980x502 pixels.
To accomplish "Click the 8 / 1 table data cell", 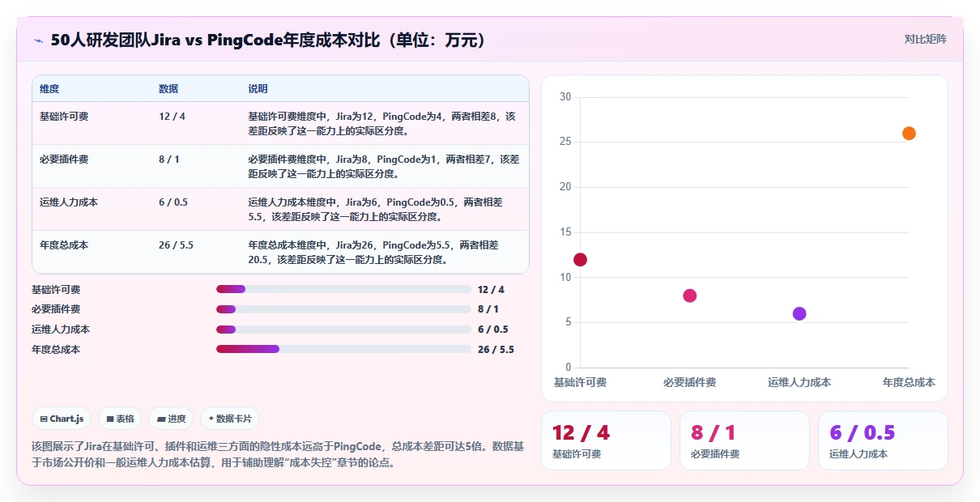I will [169, 160].
